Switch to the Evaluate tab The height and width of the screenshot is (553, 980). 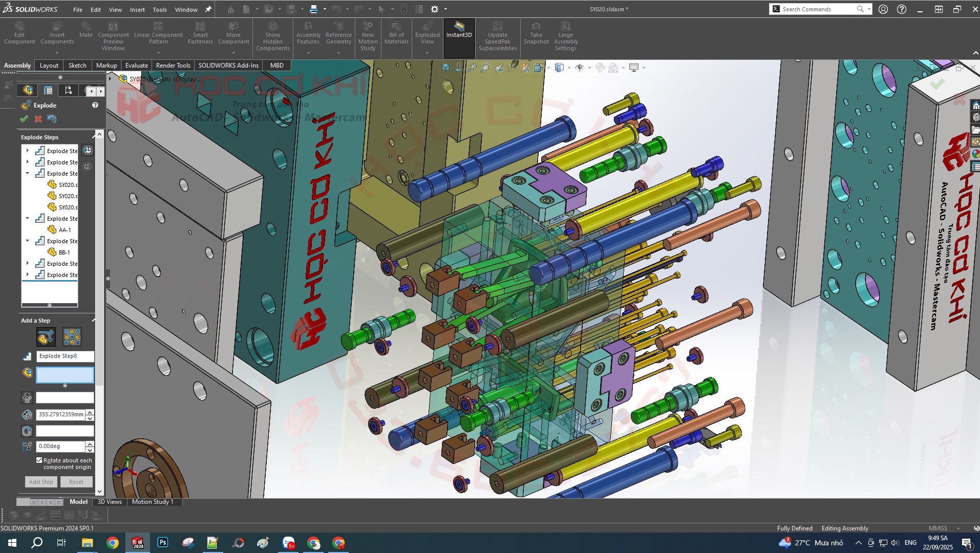click(137, 65)
